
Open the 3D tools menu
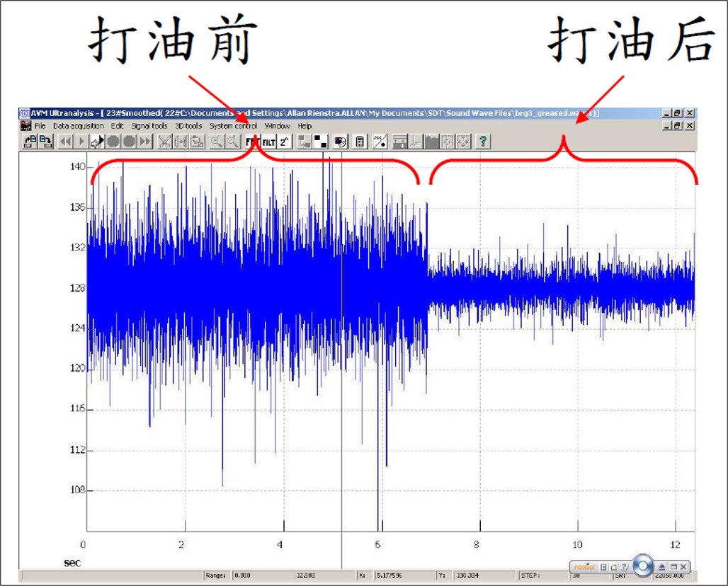pos(188,126)
